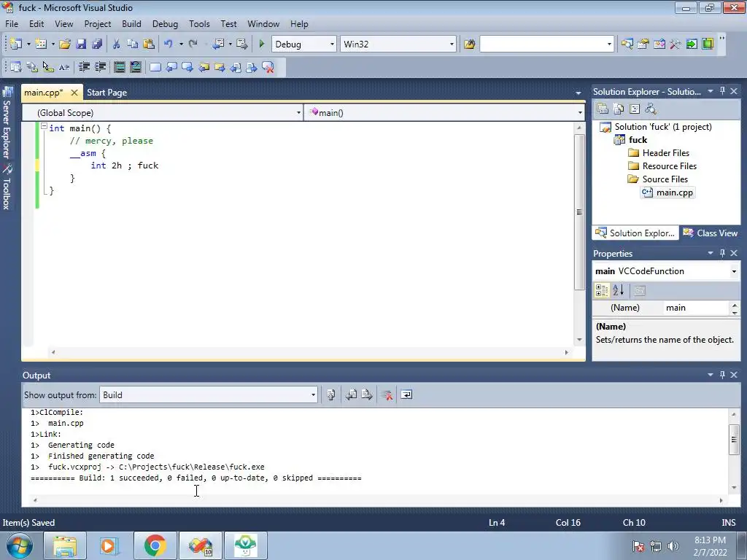Open the Debug menu
Screen dimensions: 747x560
165,24
